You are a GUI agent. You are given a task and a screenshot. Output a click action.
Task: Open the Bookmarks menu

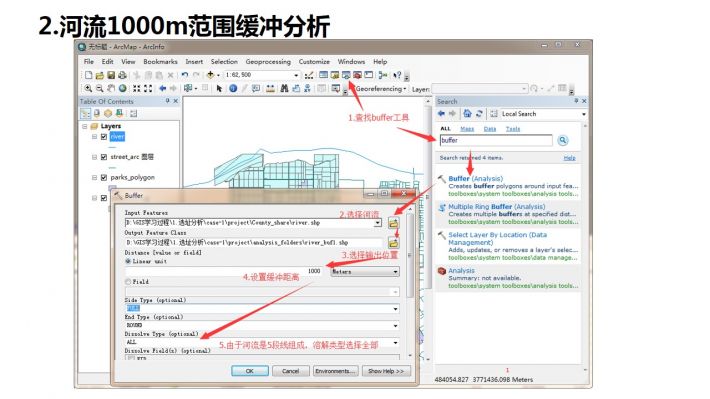click(x=160, y=62)
